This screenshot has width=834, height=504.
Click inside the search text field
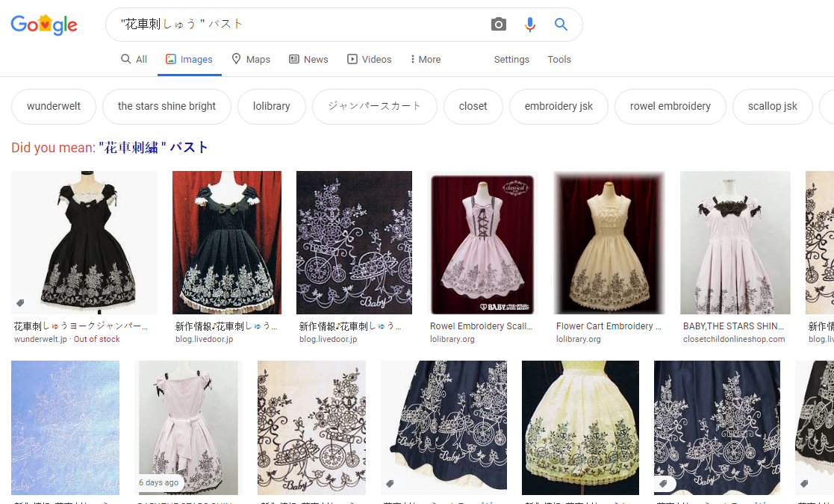299,25
